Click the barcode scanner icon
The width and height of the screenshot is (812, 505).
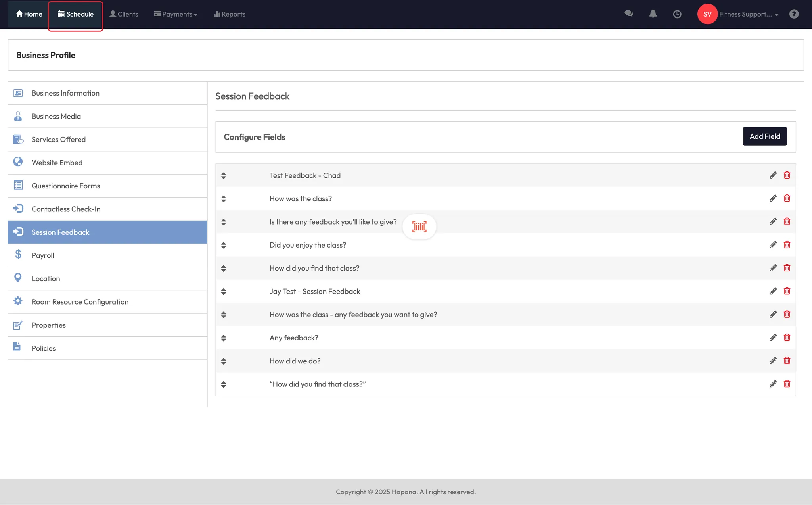pyautogui.click(x=419, y=227)
